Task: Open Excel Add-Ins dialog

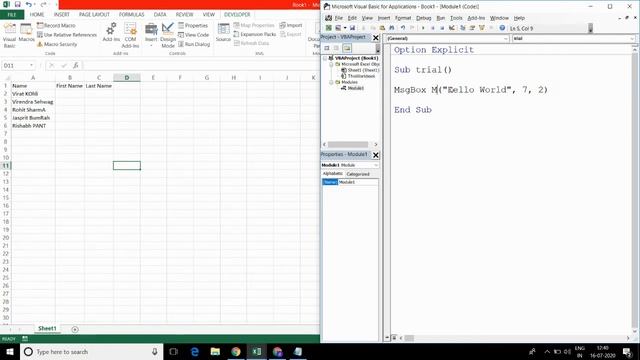Action: click(x=111, y=32)
